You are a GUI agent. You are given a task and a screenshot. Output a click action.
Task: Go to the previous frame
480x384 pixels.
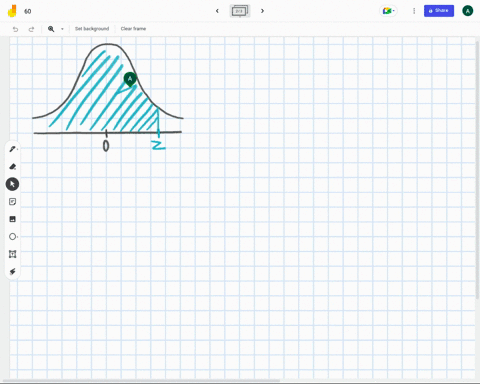pyautogui.click(x=217, y=11)
